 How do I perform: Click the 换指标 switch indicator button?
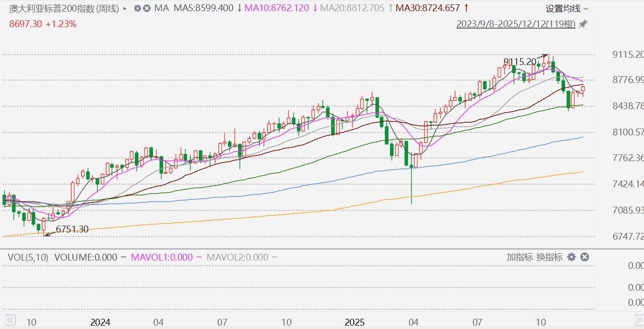click(x=549, y=257)
